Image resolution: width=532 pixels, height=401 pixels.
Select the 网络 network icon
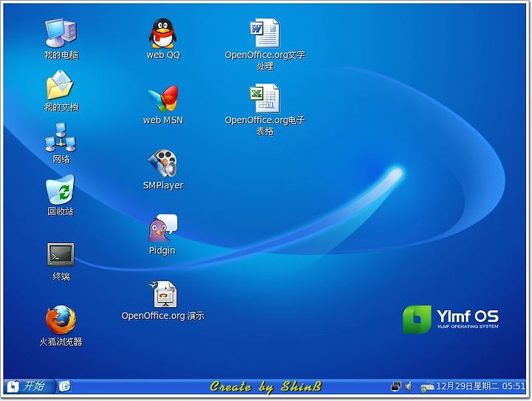(x=61, y=137)
